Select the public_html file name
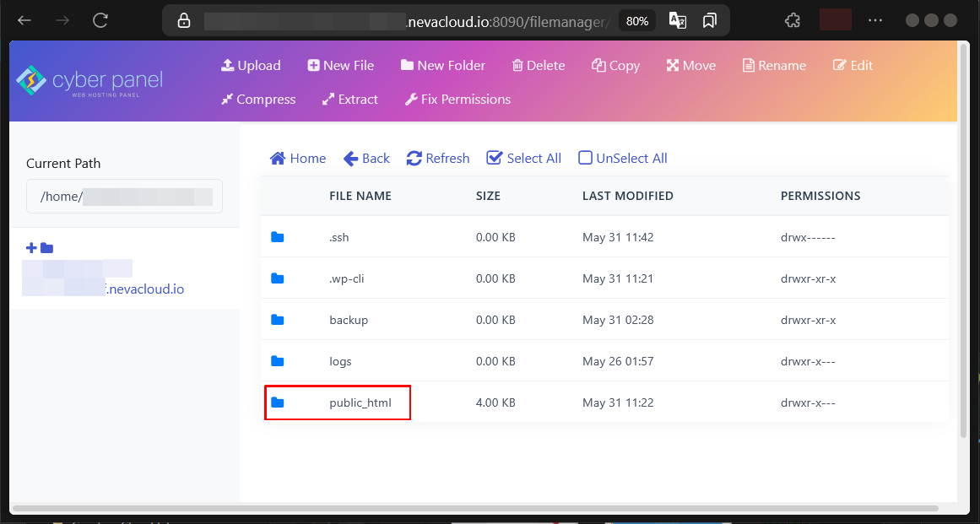Image resolution: width=980 pixels, height=524 pixels. click(x=360, y=402)
